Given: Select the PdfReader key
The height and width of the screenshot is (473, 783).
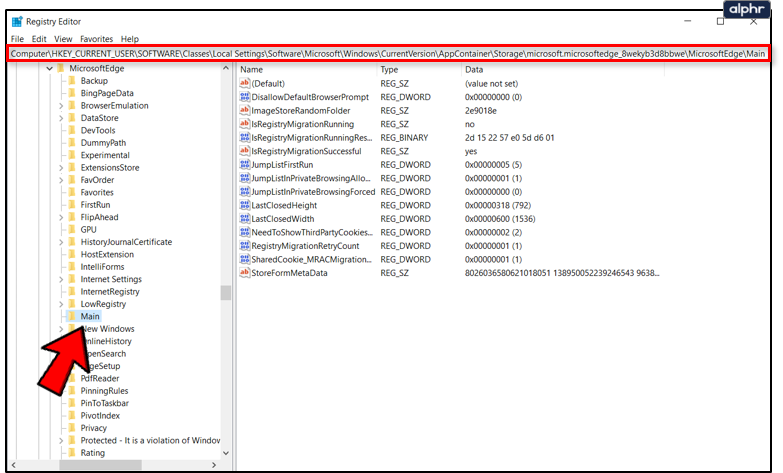Looking at the screenshot, I should click(x=100, y=378).
